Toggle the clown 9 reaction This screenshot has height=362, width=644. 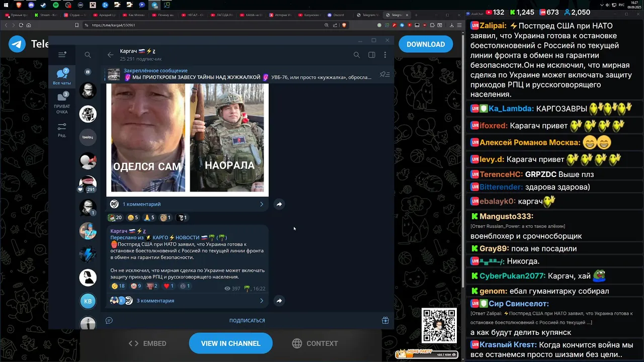(136, 286)
